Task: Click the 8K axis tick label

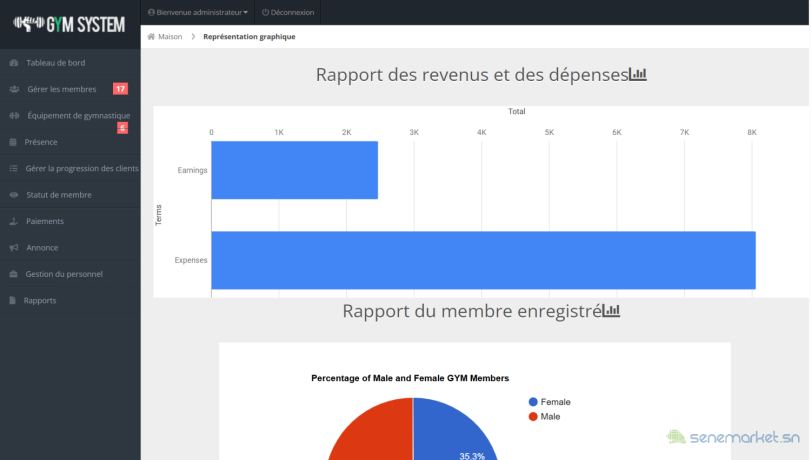Action: point(752,132)
